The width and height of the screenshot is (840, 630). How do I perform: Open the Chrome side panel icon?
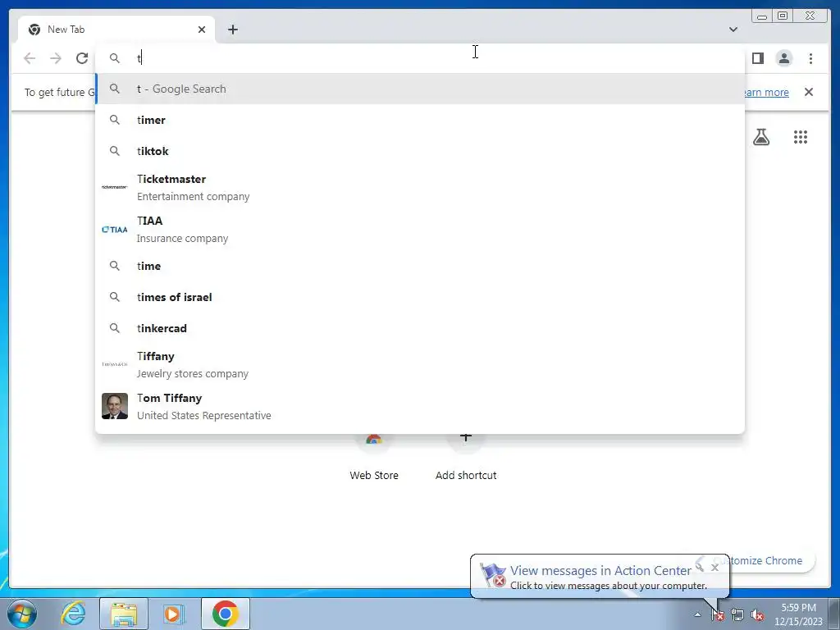[757, 58]
